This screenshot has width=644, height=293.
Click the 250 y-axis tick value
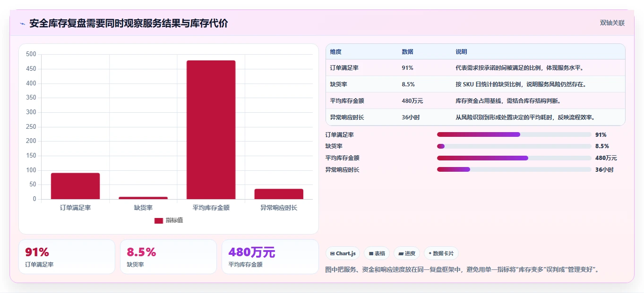tap(31, 126)
